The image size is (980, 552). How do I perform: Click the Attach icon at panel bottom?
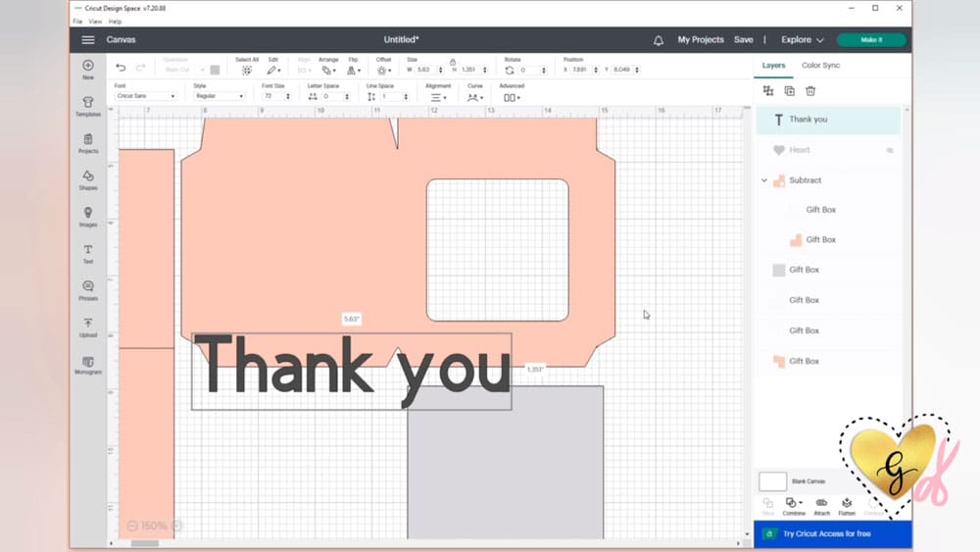coord(821,504)
